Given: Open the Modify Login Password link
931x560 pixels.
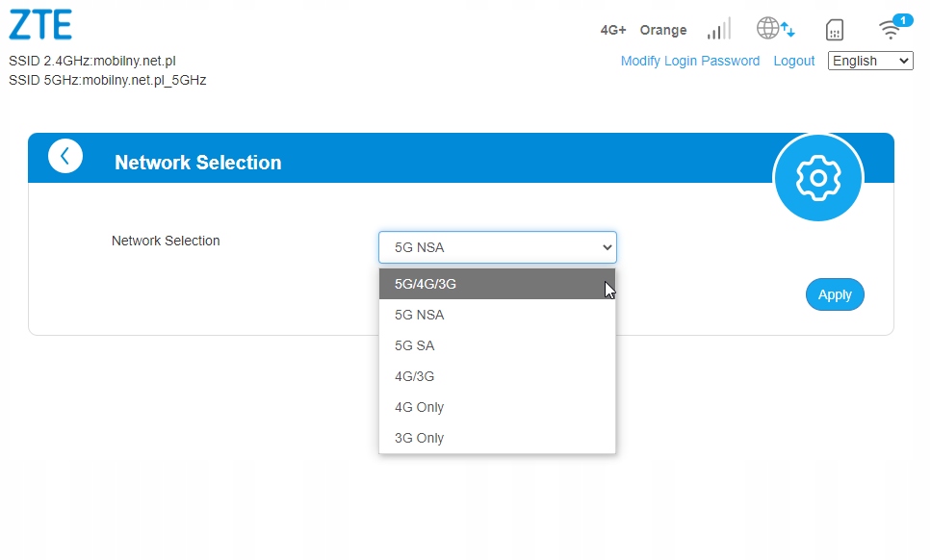Looking at the screenshot, I should point(689,61).
